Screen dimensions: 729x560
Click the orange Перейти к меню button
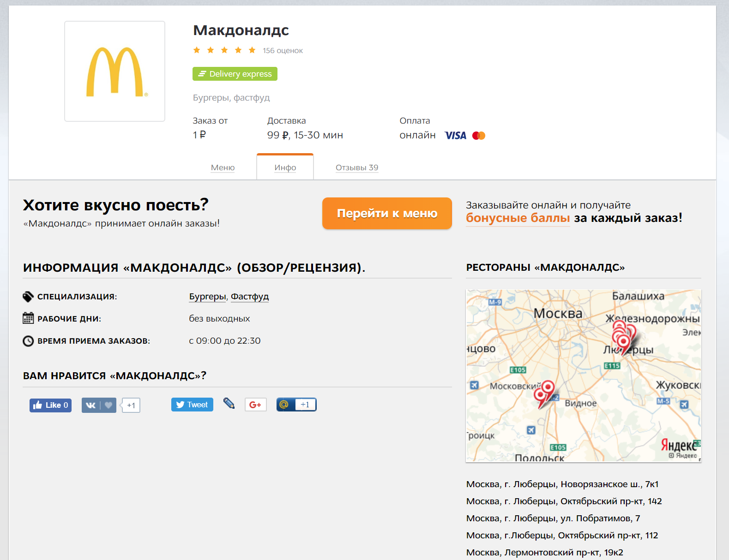click(387, 213)
